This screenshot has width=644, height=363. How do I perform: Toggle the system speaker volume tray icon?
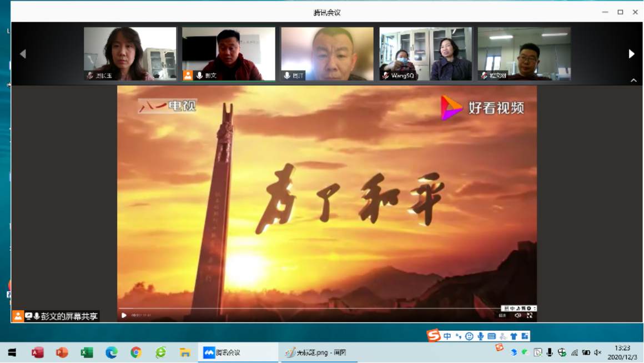coord(598,352)
